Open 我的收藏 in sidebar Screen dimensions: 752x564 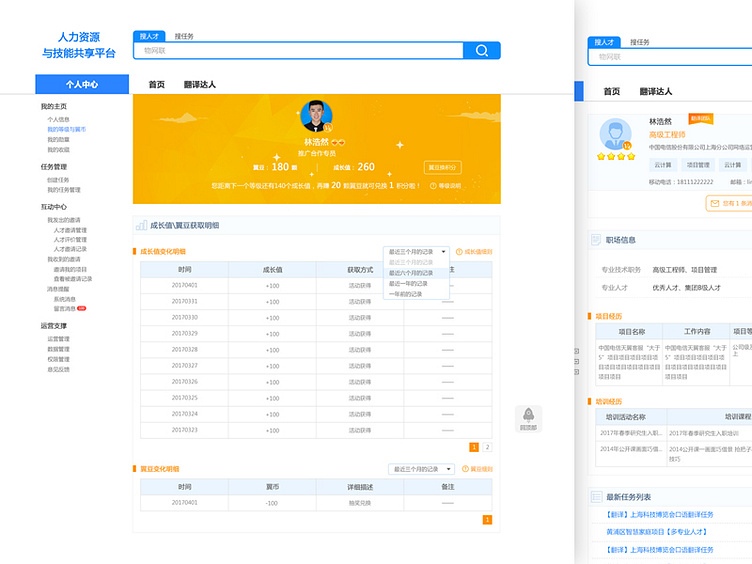pos(58,150)
